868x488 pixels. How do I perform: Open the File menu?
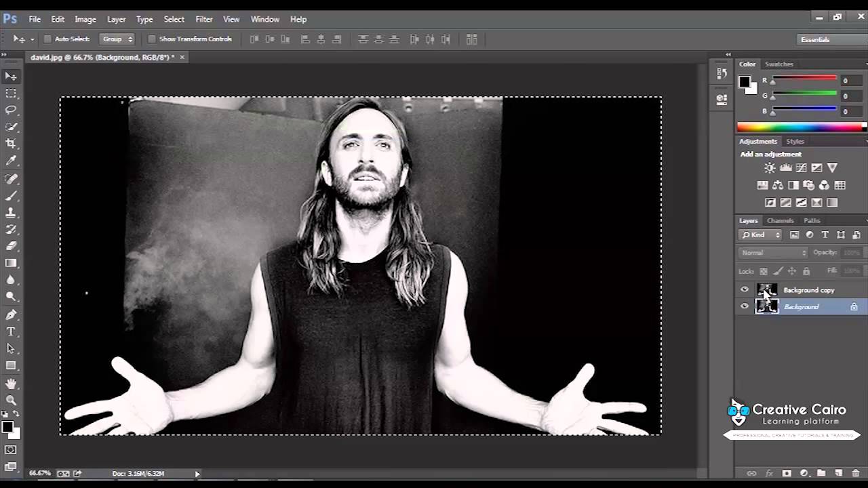click(x=35, y=19)
